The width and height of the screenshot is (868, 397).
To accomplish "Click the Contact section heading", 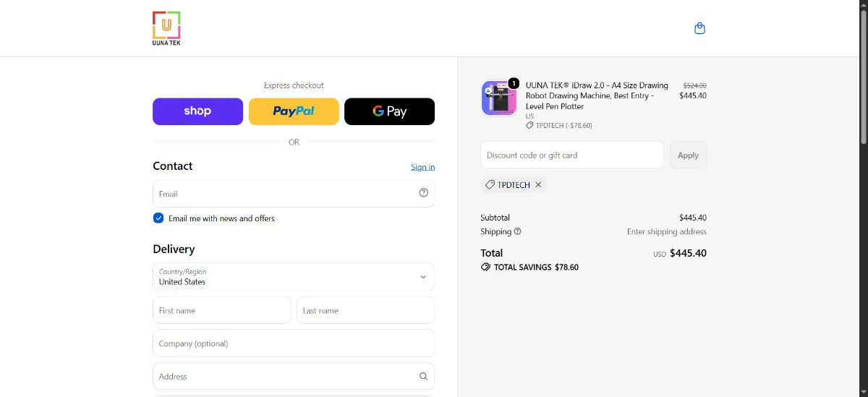I will (172, 166).
